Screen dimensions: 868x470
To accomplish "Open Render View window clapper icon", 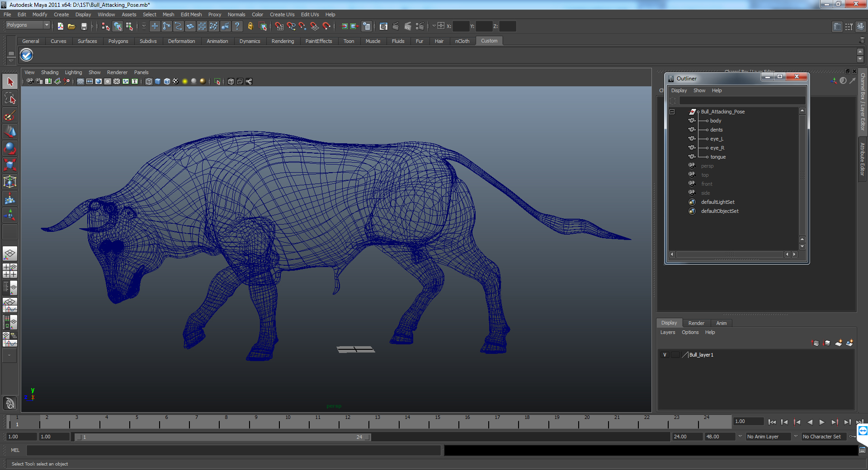I will click(x=383, y=27).
